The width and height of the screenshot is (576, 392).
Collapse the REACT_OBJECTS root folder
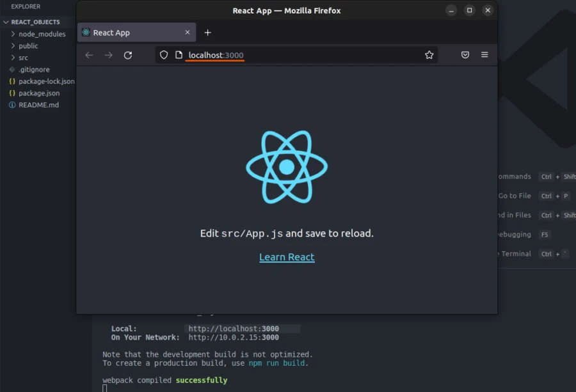pyautogui.click(x=35, y=22)
